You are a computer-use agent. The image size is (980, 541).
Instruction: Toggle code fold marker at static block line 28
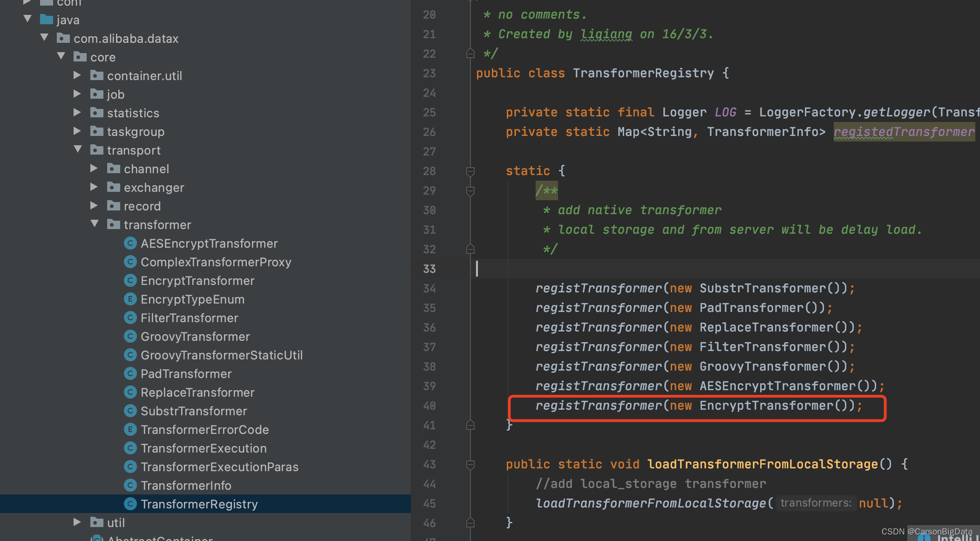470,171
